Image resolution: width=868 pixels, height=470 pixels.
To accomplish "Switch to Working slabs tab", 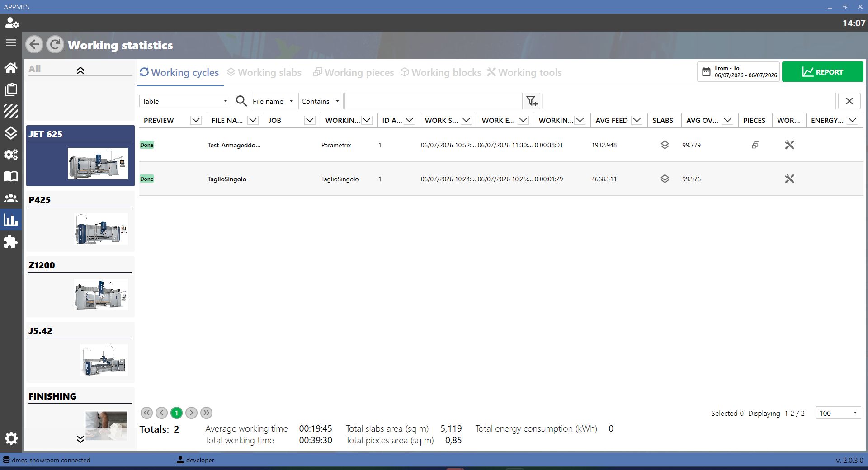I will click(264, 72).
